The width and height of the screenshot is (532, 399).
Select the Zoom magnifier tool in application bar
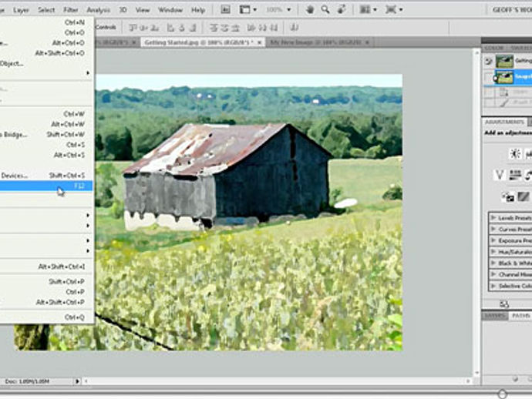325,10
